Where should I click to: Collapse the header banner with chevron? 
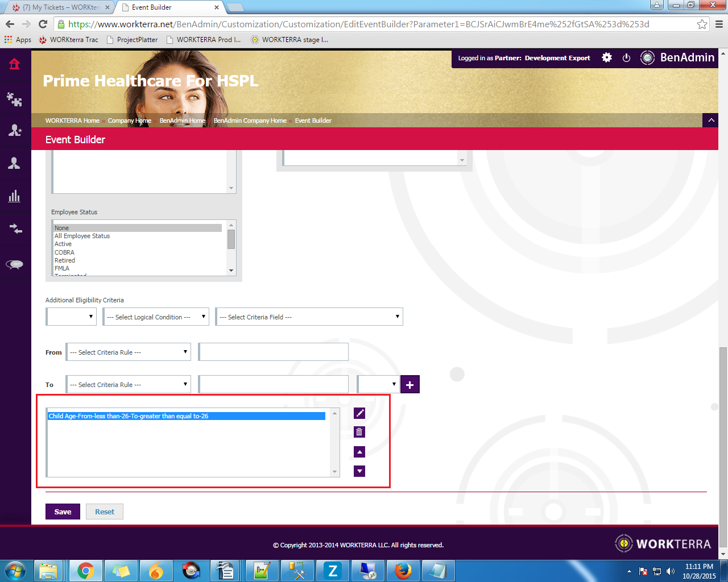coord(710,120)
